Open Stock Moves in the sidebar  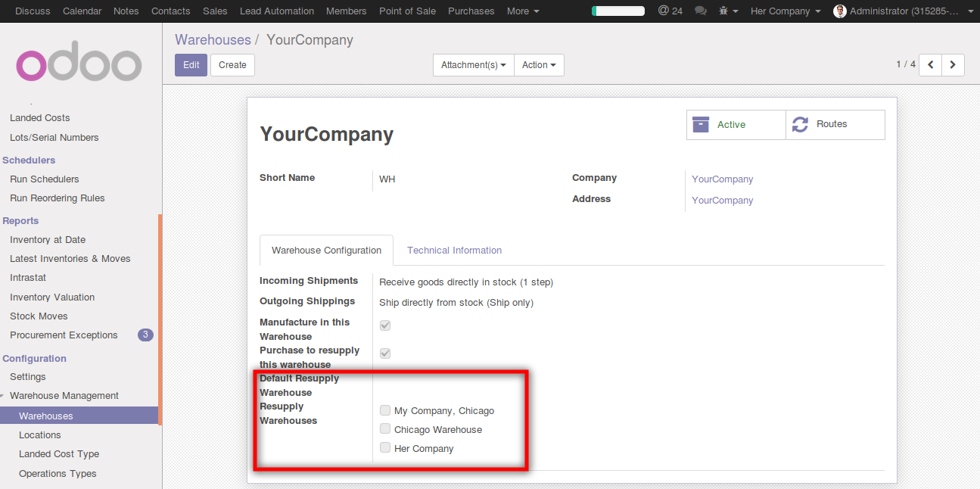39,316
